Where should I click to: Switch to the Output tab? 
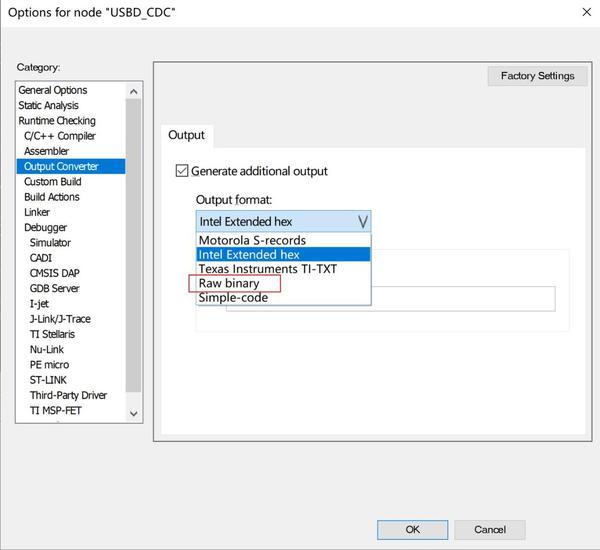coord(186,135)
